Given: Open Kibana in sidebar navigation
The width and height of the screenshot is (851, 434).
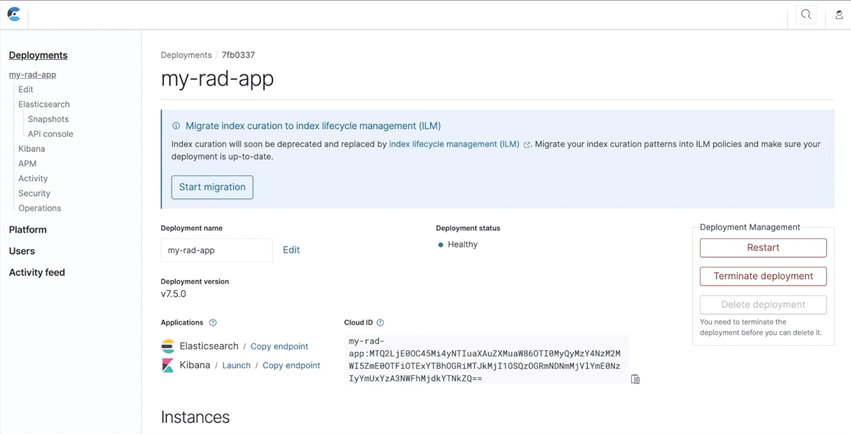Looking at the screenshot, I should [31, 149].
